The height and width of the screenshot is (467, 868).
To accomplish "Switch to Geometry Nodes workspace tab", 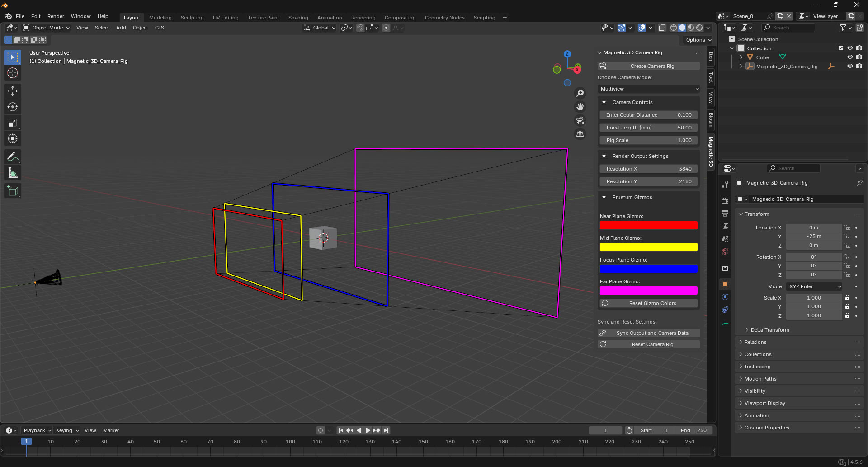I will [x=444, y=18].
